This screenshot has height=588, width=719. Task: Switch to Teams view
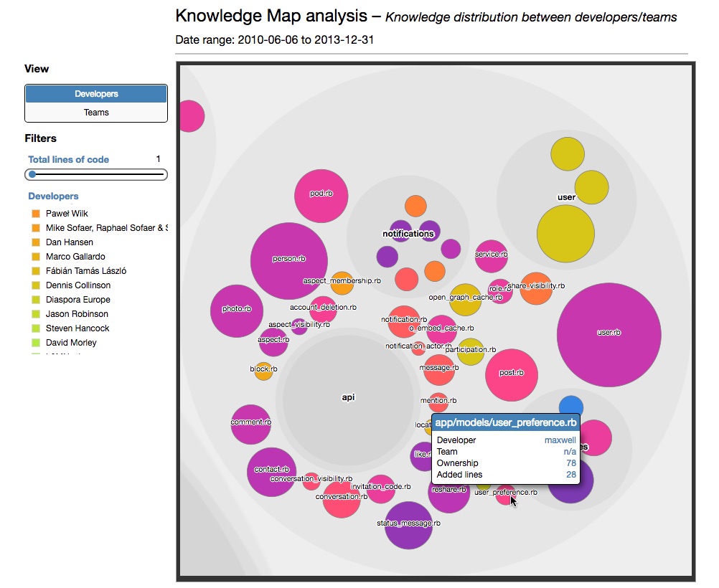(x=96, y=113)
